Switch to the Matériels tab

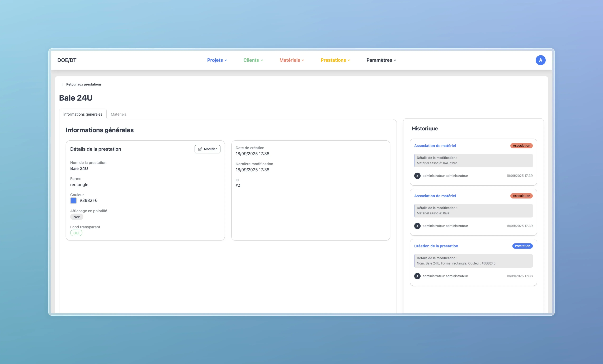pos(118,114)
